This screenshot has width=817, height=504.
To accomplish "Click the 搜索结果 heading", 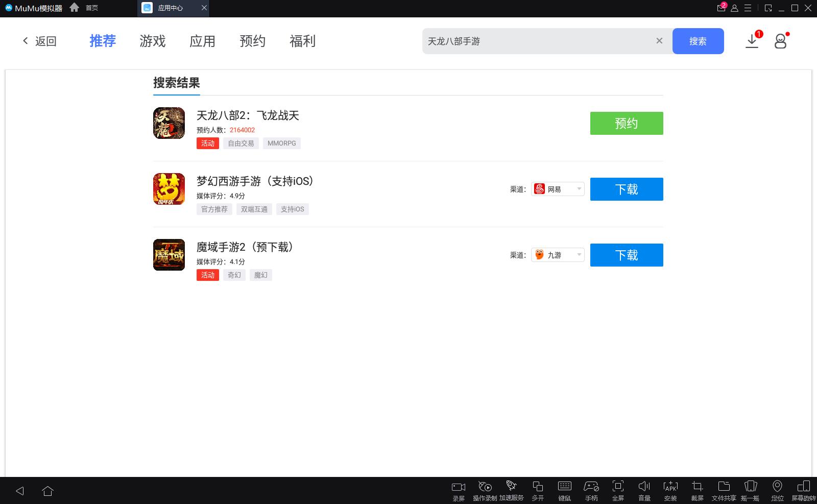I will [177, 83].
